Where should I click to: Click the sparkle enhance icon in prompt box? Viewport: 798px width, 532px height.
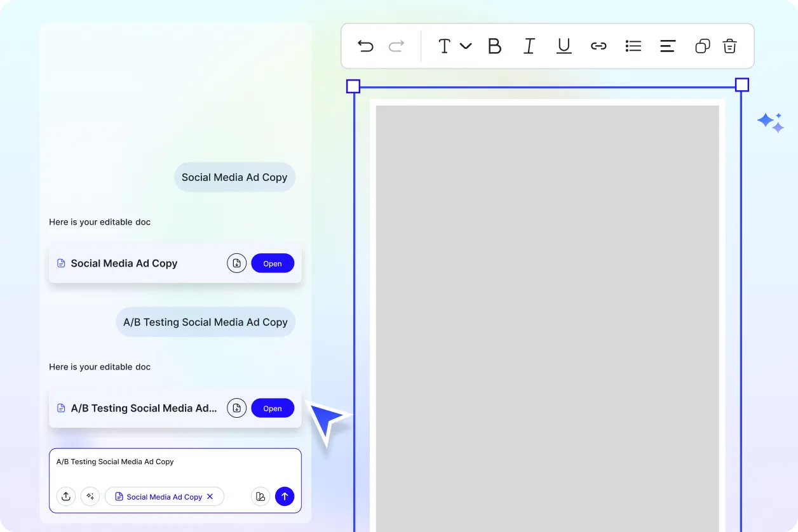point(90,496)
